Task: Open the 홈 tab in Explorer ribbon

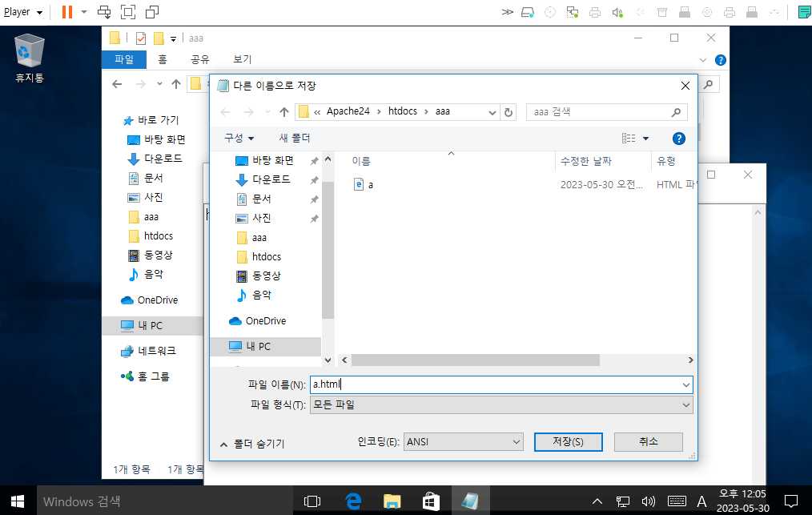Action: (163, 59)
